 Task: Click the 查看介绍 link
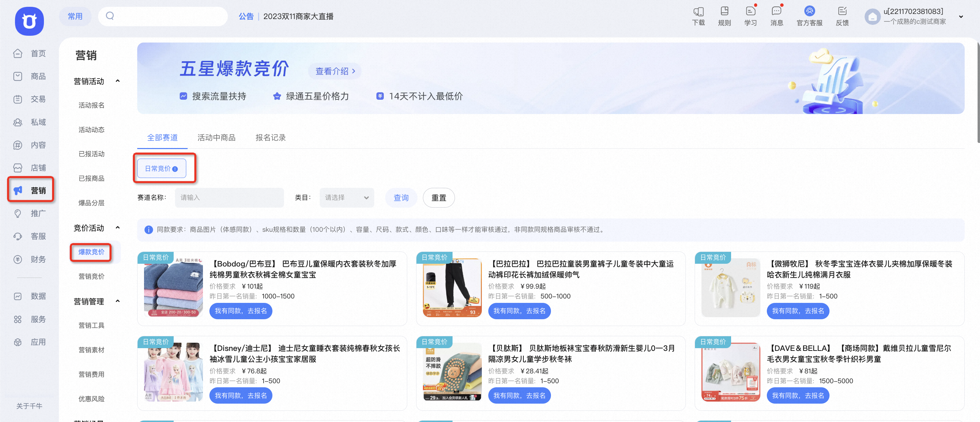(x=335, y=71)
